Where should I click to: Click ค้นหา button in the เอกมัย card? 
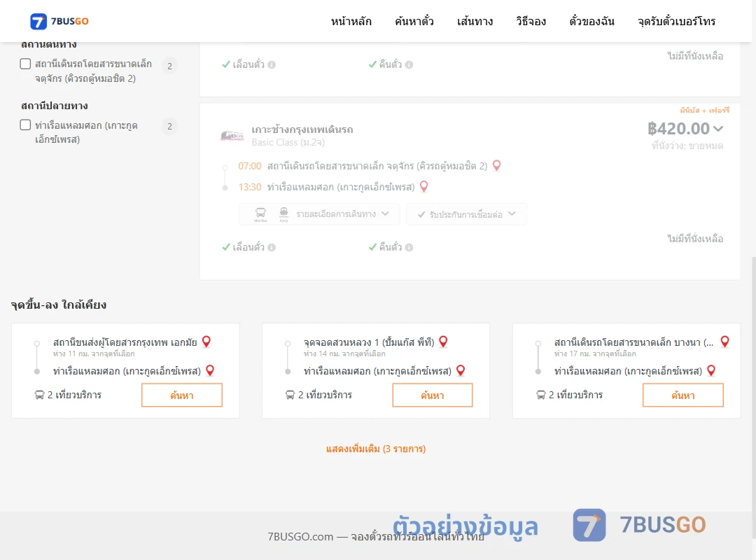(x=182, y=395)
